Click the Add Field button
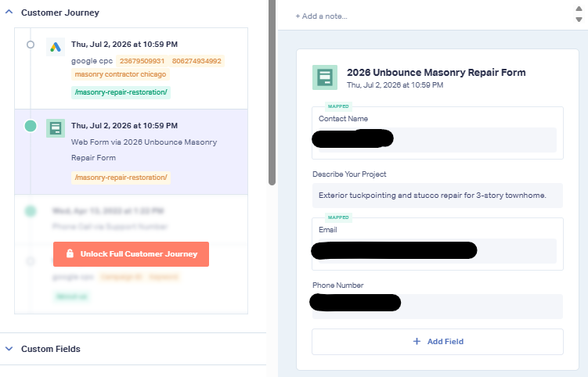Viewport: 588px width, 377px height. click(437, 341)
